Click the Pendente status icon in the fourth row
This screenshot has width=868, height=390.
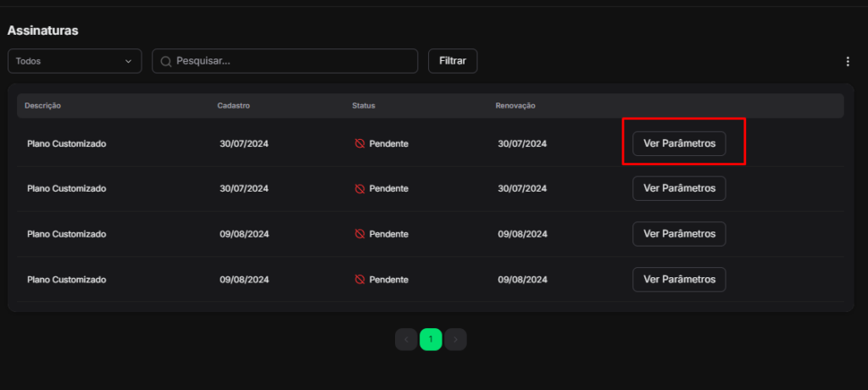tap(359, 279)
